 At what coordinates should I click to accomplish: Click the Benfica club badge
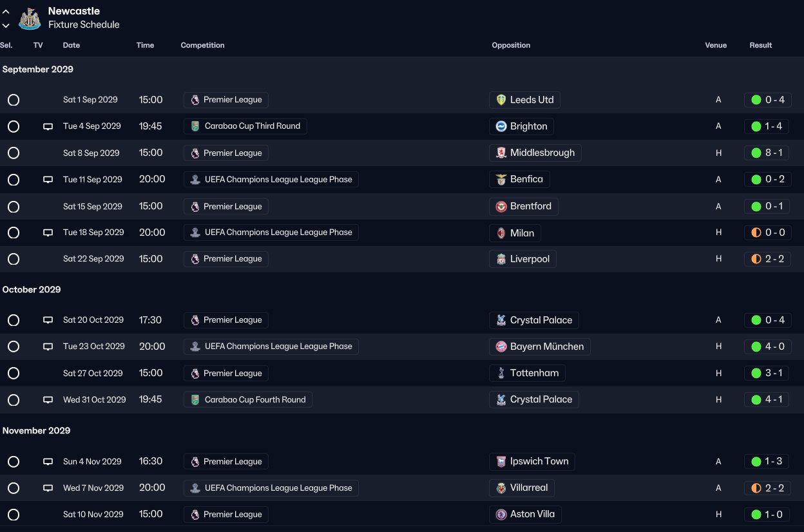pos(501,179)
